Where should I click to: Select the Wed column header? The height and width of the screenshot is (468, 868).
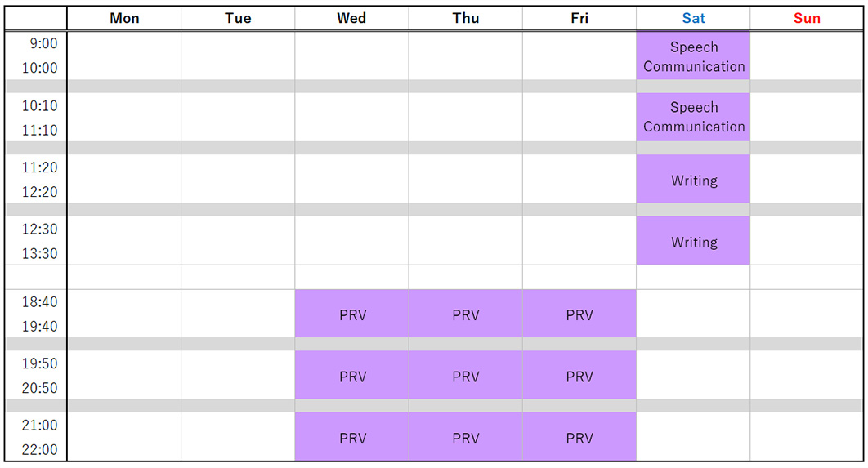tap(351, 18)
